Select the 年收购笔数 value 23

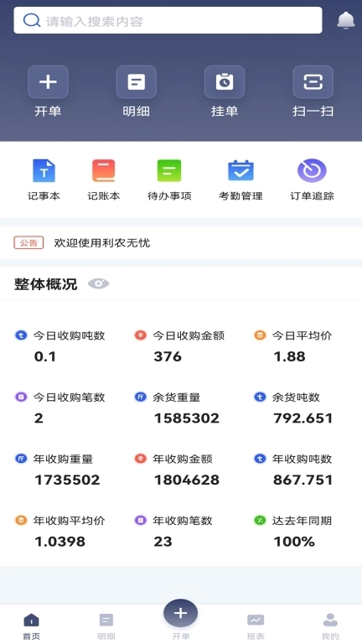pos(163,542)
